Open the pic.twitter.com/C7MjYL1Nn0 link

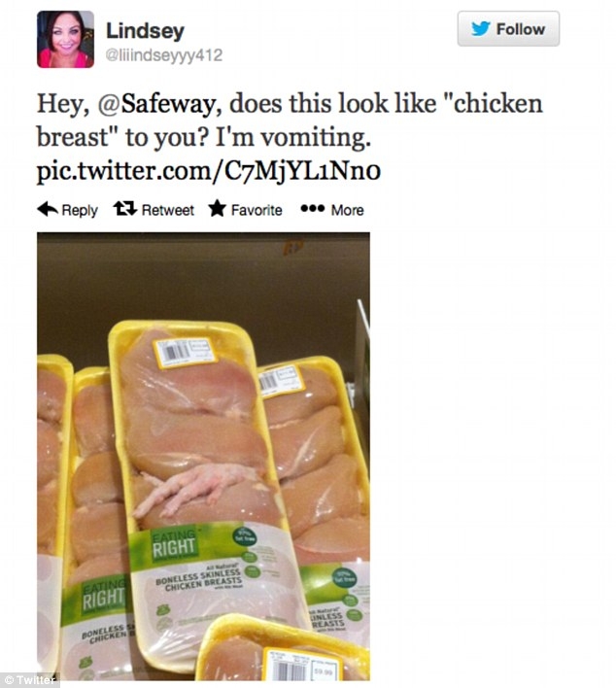pos(208,171)
